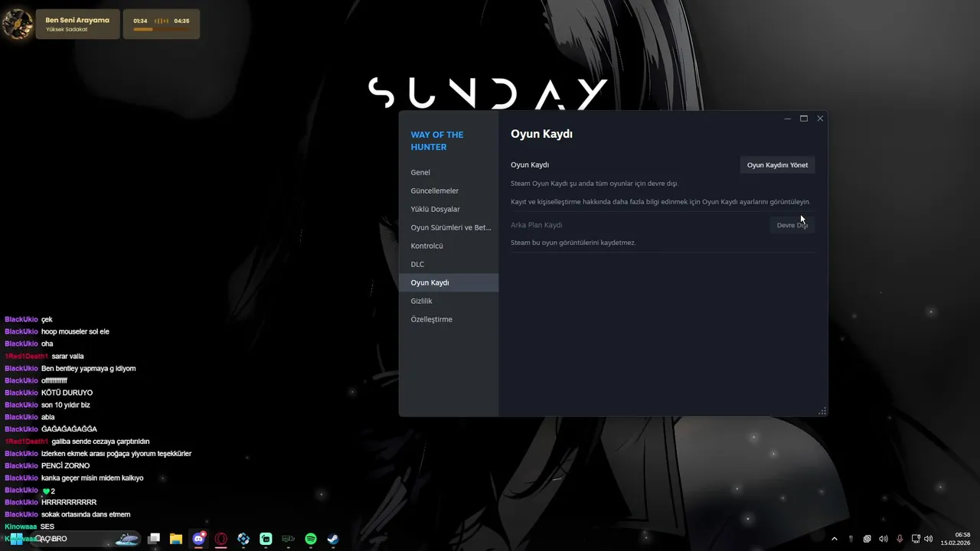Click chat message 'sokak ortasında dans etmem'

point(86,514)
